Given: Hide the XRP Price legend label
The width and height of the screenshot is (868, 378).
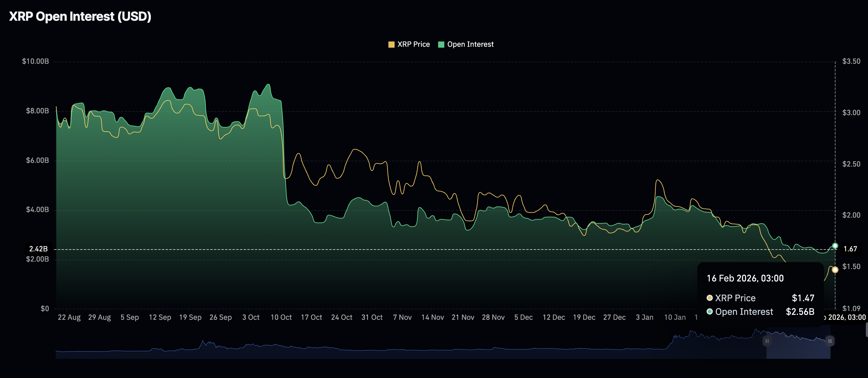Looking at the screenshot, I should 414,45.
